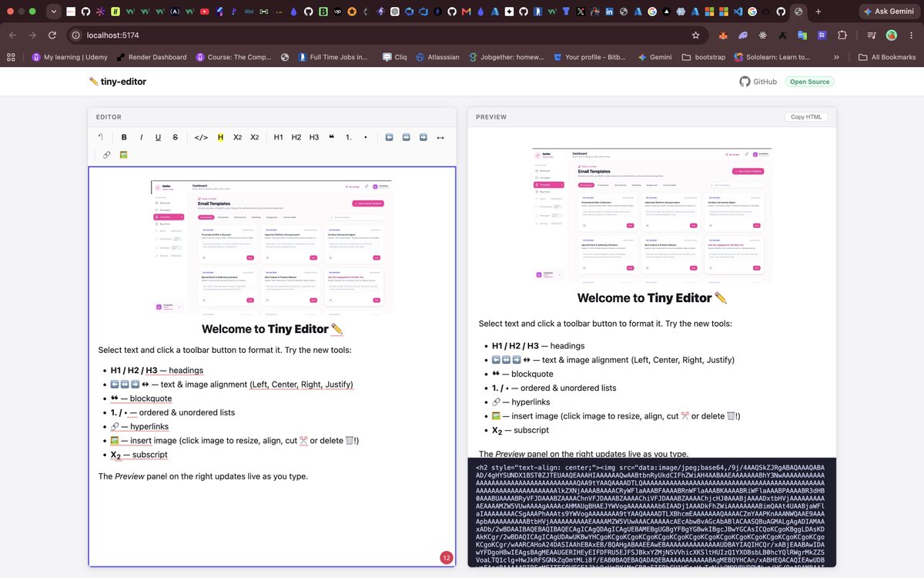Justify text alignment
This screenshot has width=924, height=578.
(440, 137)
